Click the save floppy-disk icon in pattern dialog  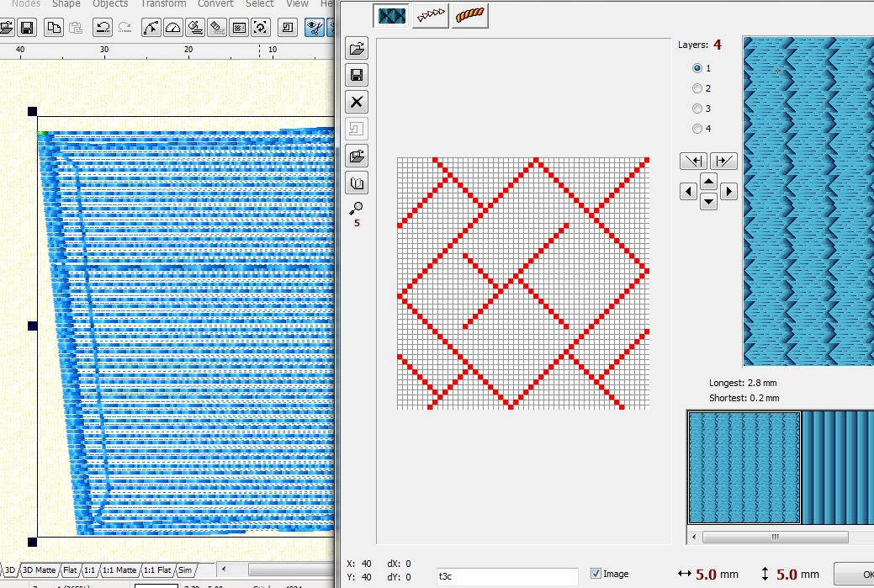pyautogui.click(x=357, y=76)
